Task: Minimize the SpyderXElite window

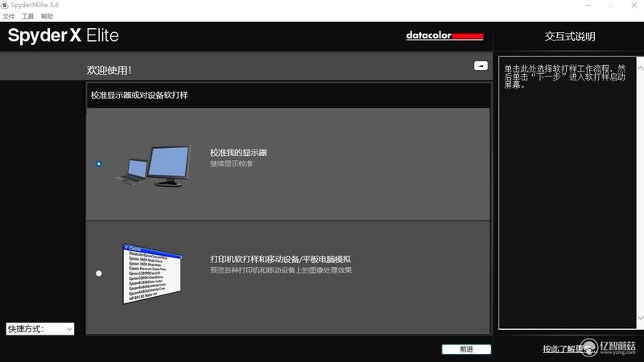Action: [588, 5]
